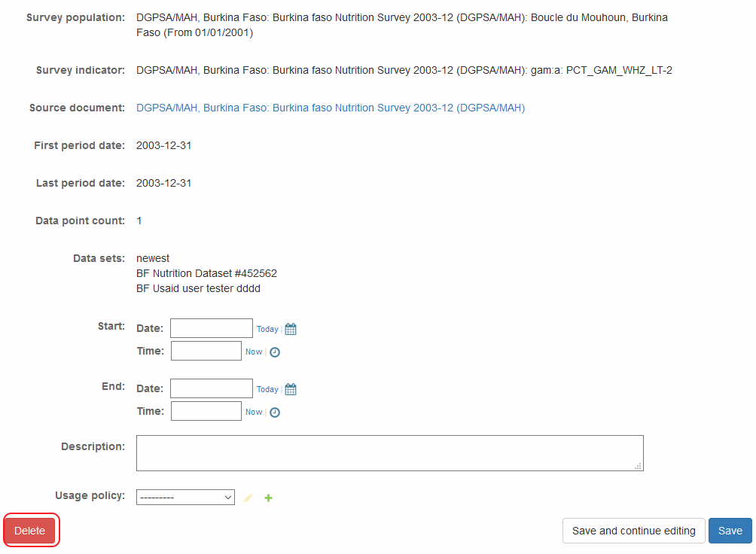
Task: Click the Now link for Start time
Action: (254, 352)
